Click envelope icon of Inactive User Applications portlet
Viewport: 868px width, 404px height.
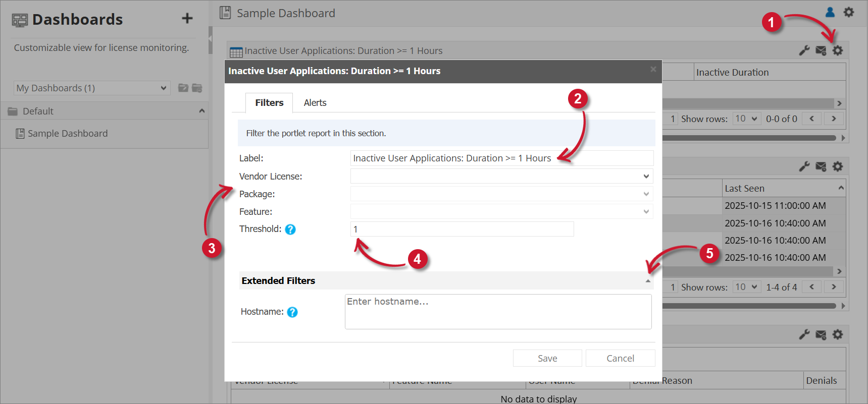[821, 50]
